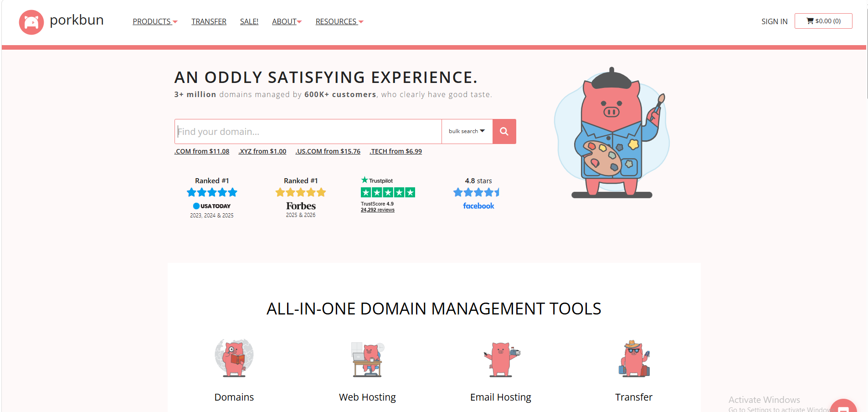Expand the About dropdown menu
This screenshot has height=412, width=868.
click(x=287, y=21)
